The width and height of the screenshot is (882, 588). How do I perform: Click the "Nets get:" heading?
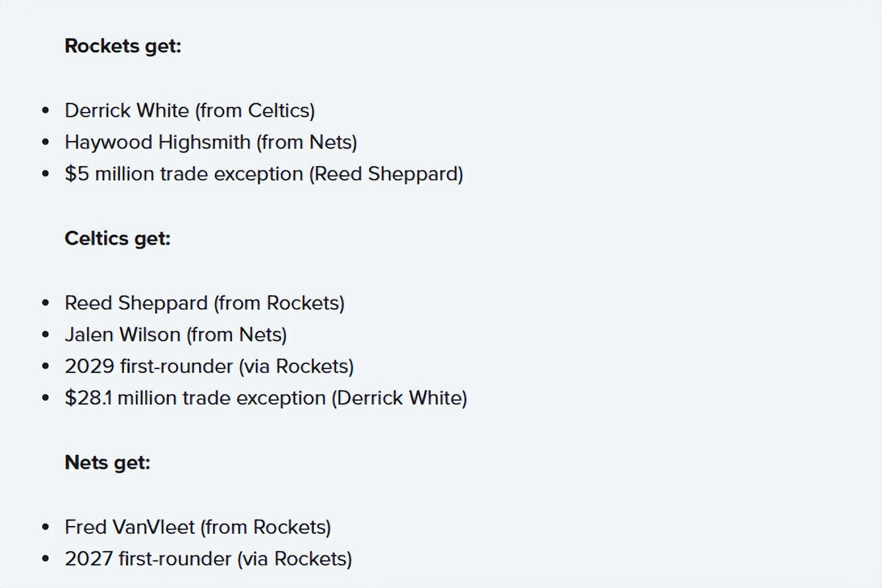pos(107,463)
